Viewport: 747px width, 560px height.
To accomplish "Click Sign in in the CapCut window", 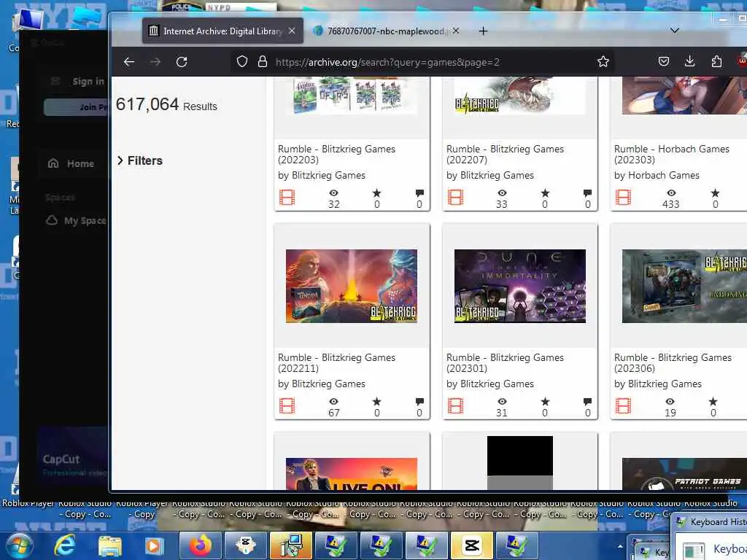I will click(x=88, y=82).
